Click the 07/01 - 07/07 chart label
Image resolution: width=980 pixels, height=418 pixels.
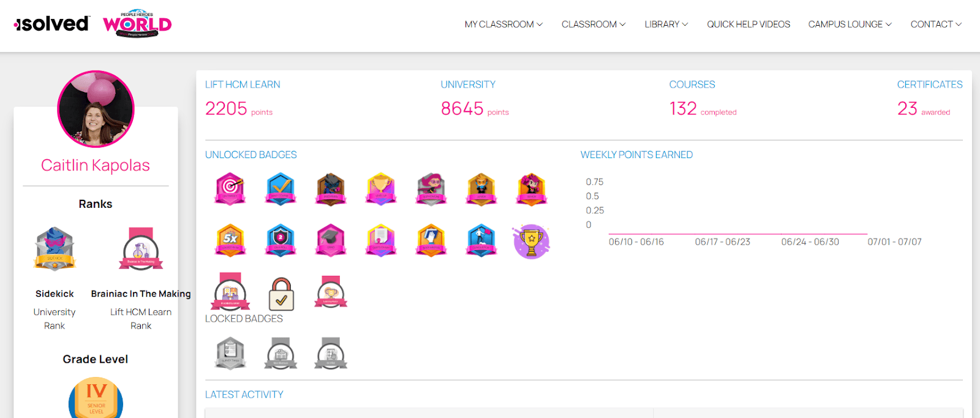tap(894, 242)
